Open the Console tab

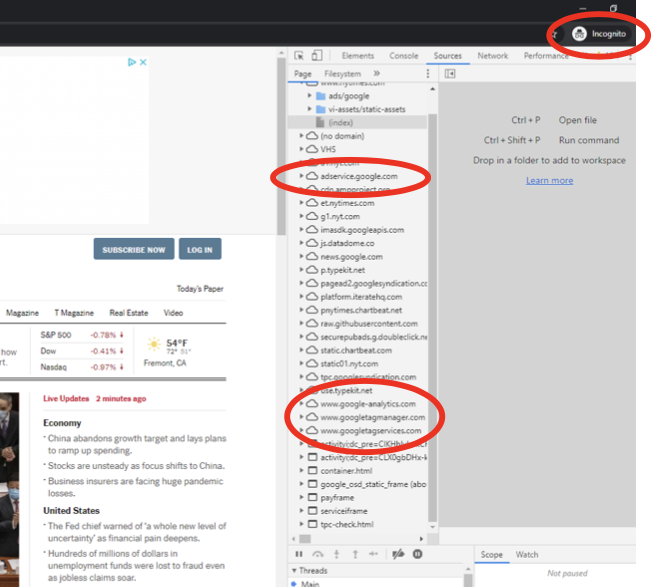(x=404, y=56)
